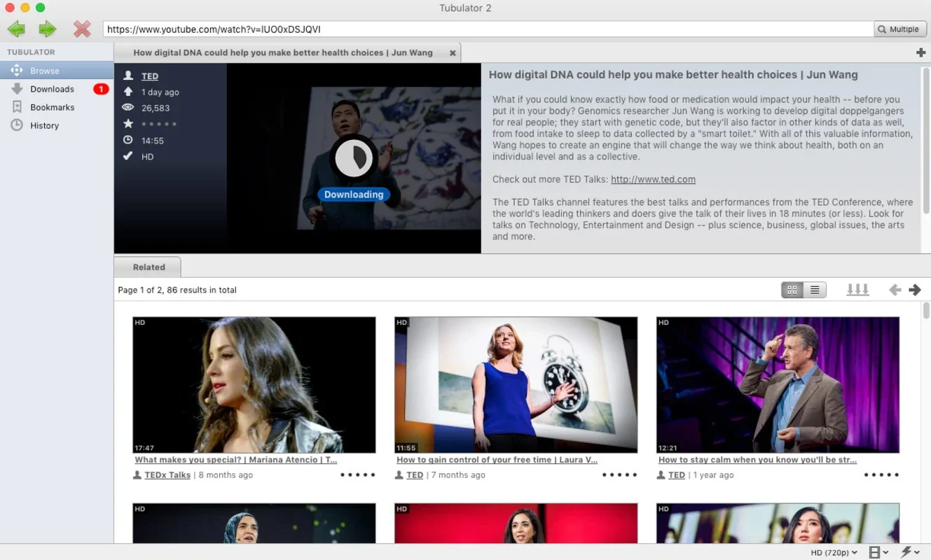Close the Jun Wang video tab
This screenshot has width=931, height=560.
coord(453,53)
